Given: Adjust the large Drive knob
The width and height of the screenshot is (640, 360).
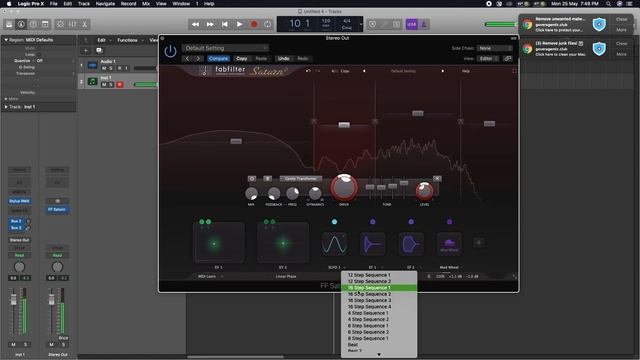Looking at the screenshot, I should click(344, 187).
